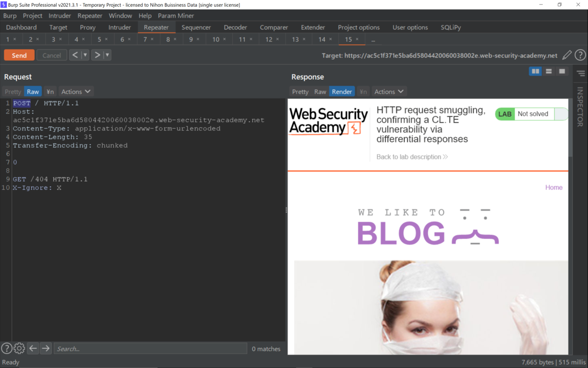Click the WE LIKE TO BLOG banner
The width and height of the screenshot is (588, 368).
tap(428, 227)
